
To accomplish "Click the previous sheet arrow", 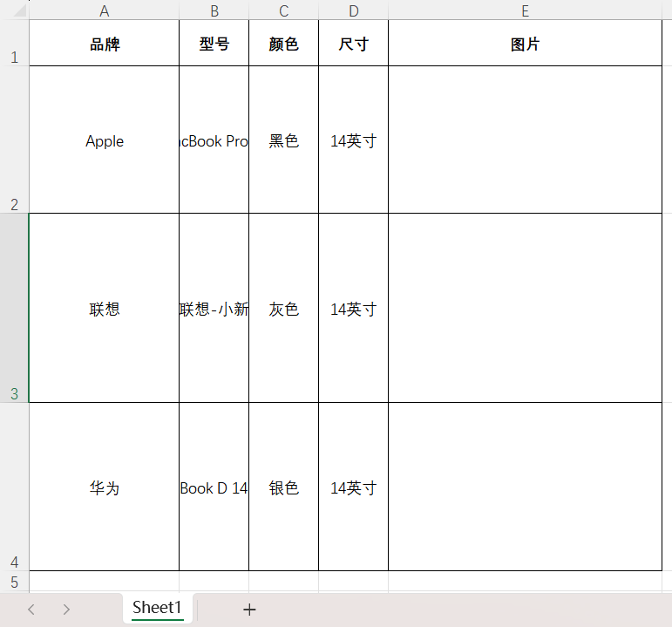I will 31,610.
